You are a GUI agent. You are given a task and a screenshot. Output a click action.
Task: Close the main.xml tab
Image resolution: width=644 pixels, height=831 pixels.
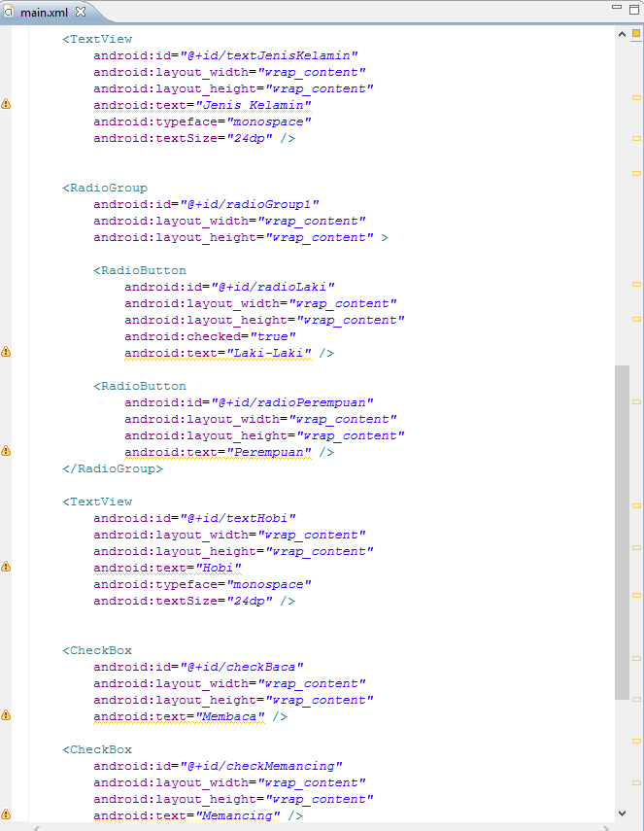(81, 12)
